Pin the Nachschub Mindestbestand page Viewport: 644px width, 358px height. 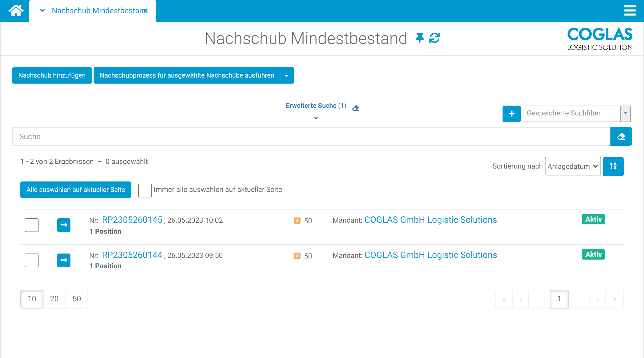pos(419,38)
